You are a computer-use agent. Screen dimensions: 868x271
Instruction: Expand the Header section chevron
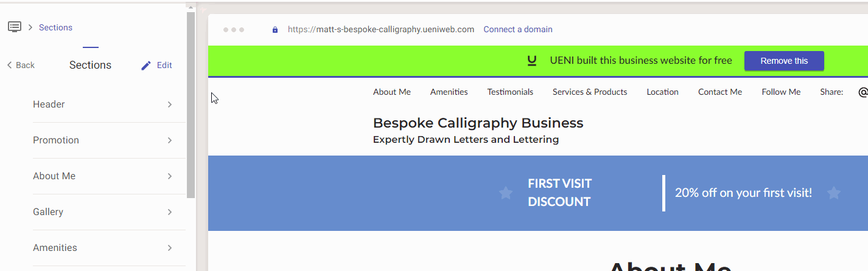click(170, 105)
